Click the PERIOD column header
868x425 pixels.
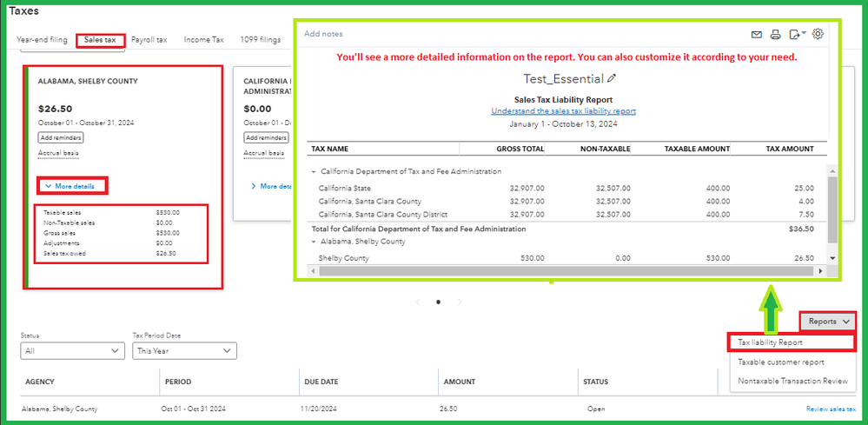(x=178, y=382)
